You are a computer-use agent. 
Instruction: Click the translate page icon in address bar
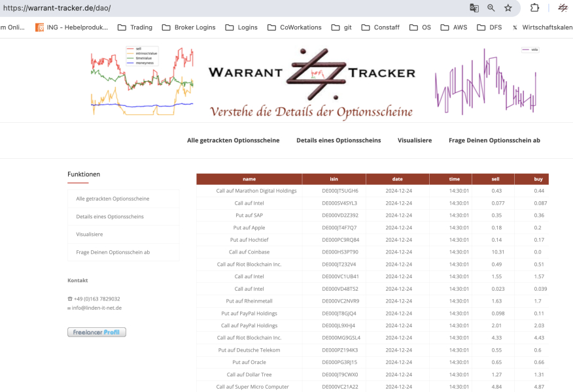[474, 8]
